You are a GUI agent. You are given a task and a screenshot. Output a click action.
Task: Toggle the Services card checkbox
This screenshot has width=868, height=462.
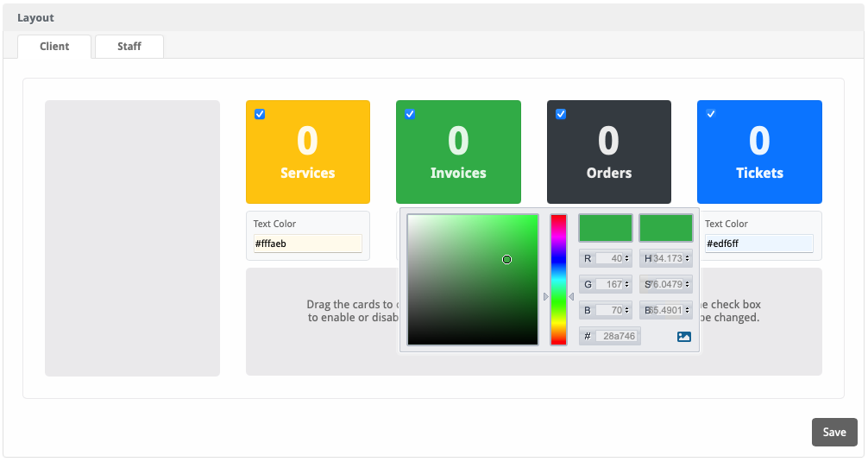point(260,114)
